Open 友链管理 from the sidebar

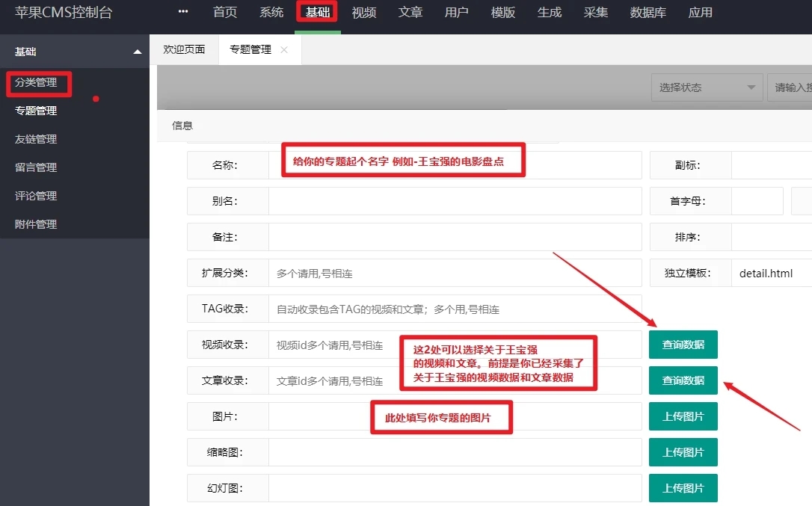[x=36, y=139]
